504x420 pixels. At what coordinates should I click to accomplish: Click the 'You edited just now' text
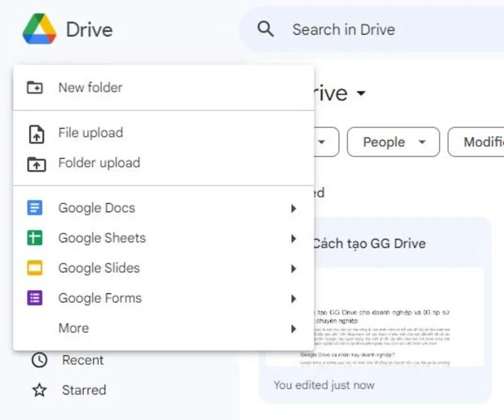pos(324,385)
